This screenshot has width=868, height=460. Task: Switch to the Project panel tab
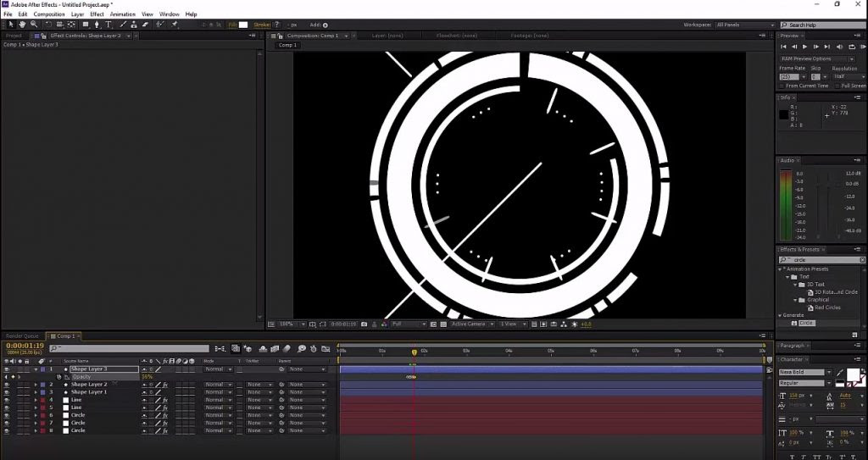[14, 36]
